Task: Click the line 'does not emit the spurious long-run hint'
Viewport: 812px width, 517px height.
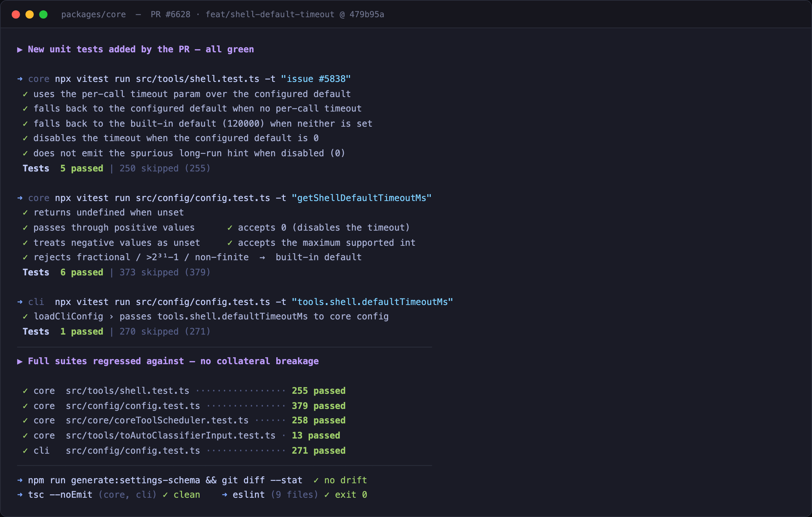Action: click(x=189, y=154)
